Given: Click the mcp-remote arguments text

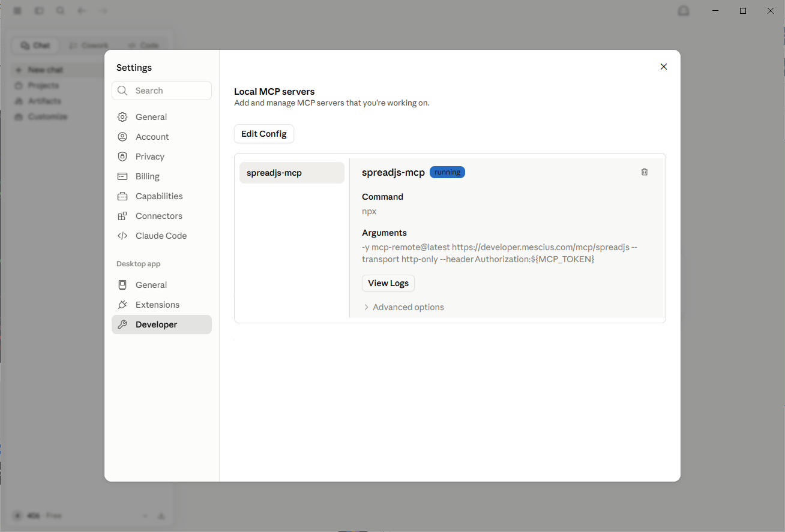Looking at the screenshot, I should [499, 253].
